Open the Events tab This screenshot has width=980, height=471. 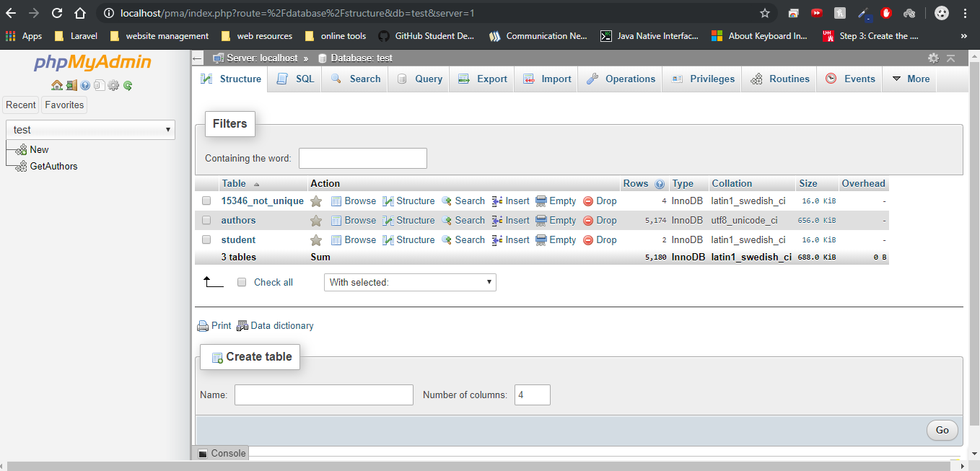click(850, 79)
